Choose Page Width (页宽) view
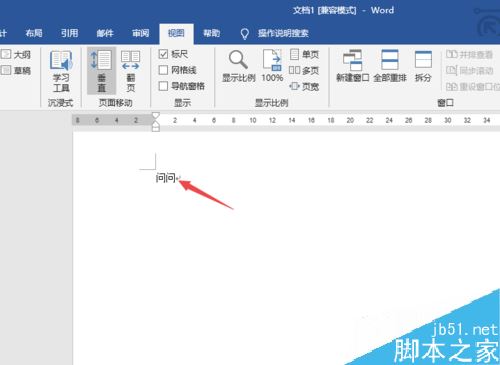The height and width of the screenshot is (365, 500). click(304, 87)
